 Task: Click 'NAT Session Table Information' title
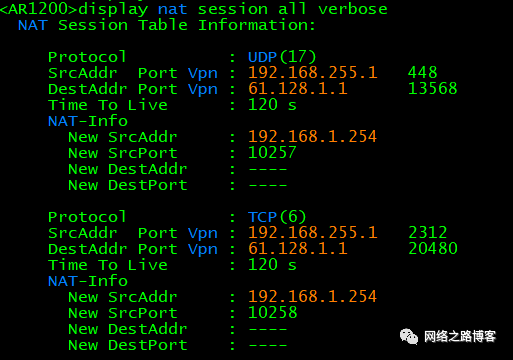166,25
